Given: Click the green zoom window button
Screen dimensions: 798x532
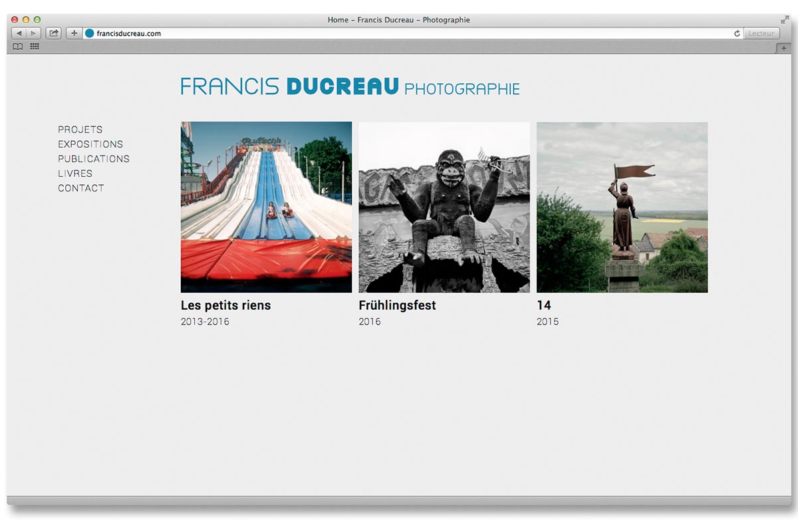Looking at the screenshot, I should [37, 20].
